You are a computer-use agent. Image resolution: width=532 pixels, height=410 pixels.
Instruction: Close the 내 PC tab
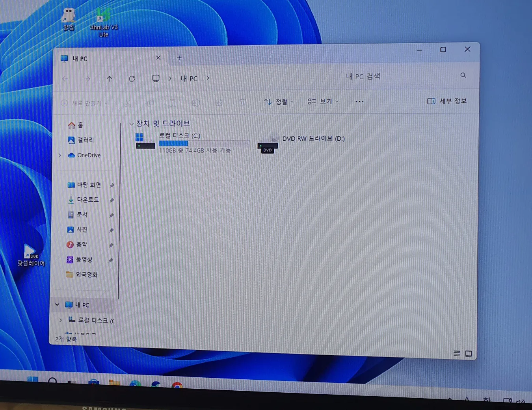(158, 58)
